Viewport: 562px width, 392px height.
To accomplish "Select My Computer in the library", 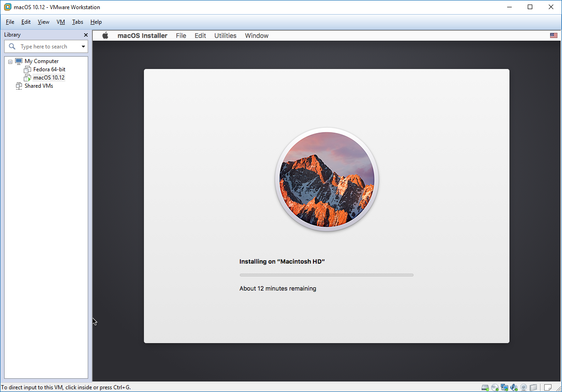I will click(42, 61).
